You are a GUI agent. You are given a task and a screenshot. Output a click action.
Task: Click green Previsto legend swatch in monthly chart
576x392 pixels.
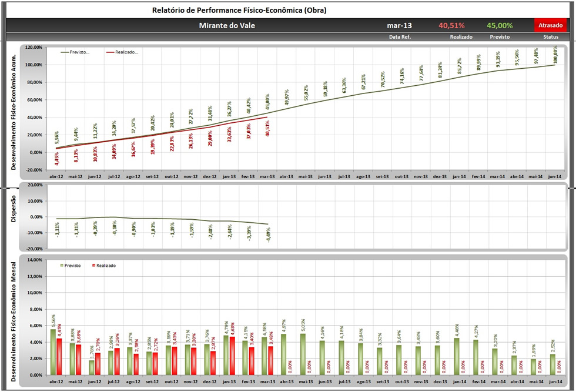62,266
